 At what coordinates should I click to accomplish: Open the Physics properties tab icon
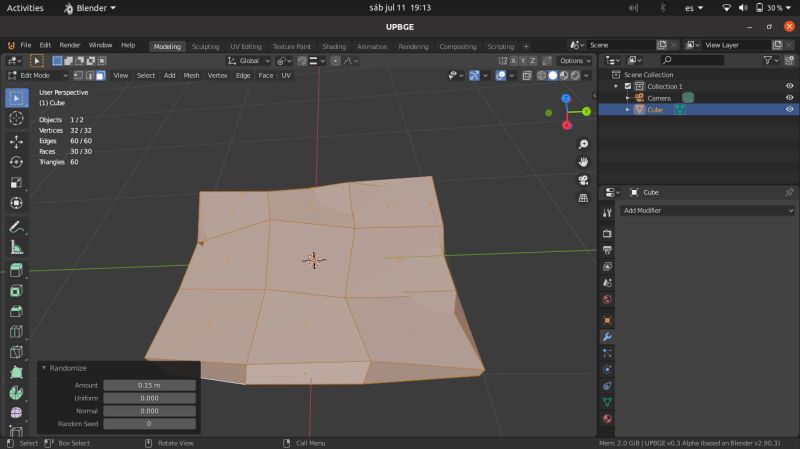(x=607, y=369)
